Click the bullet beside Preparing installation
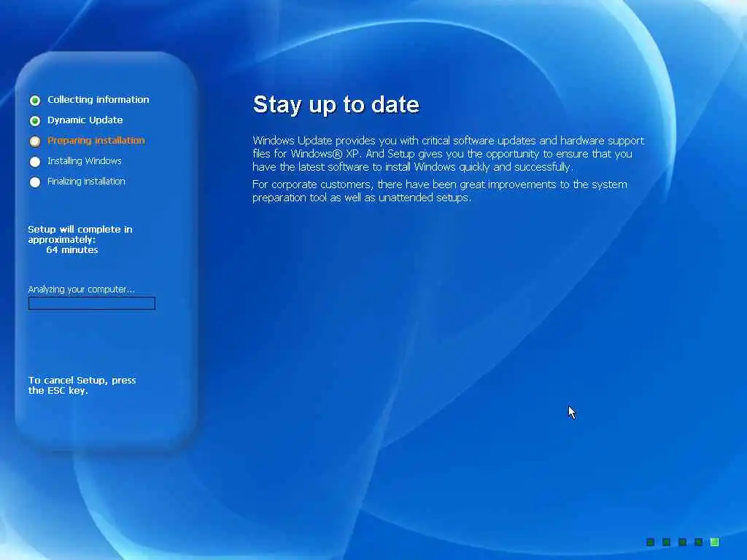The image size is (747, 560). (x=35, y=141)
